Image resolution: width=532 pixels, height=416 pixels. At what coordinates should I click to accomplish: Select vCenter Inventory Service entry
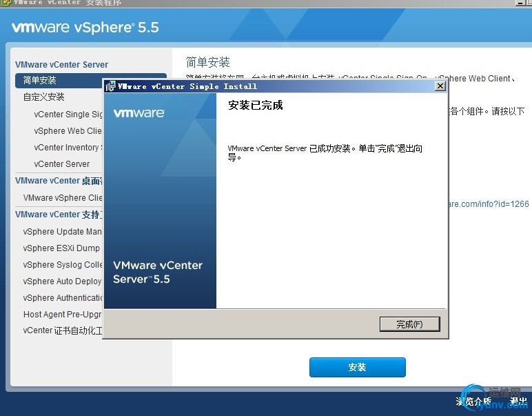[68, 148]
